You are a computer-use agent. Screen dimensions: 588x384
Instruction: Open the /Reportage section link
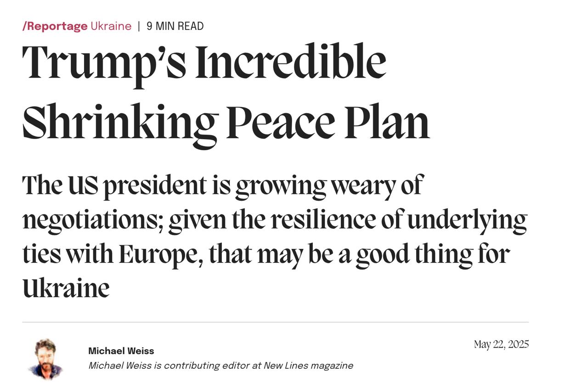pos(55,26)
